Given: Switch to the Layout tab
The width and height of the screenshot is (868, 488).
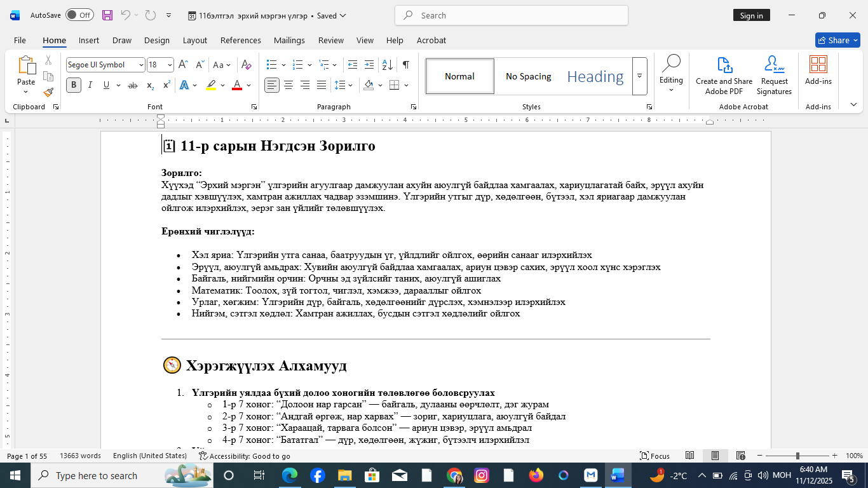Looking at the screenshot, I should (194, 40).
